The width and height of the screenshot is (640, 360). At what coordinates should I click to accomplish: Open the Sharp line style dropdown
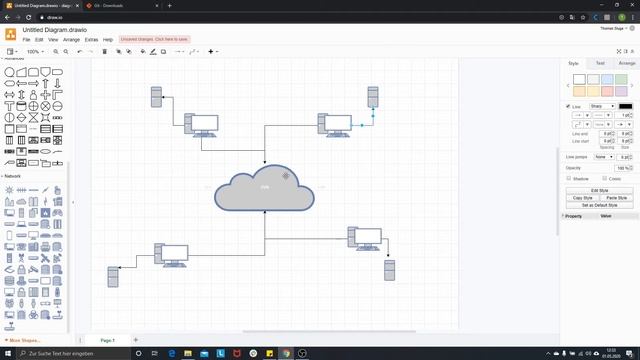point(602,106)
